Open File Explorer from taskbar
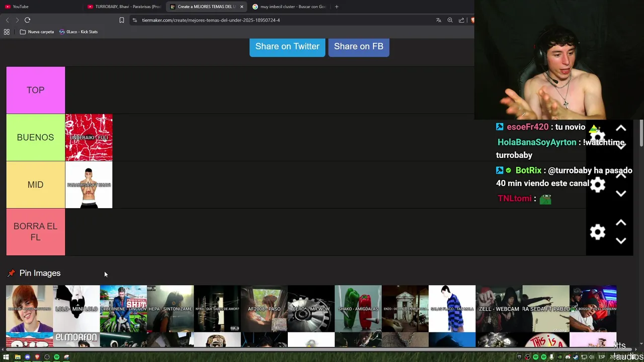Image resolution: width=644 pixels, height=362 pixels. (18, 357)
